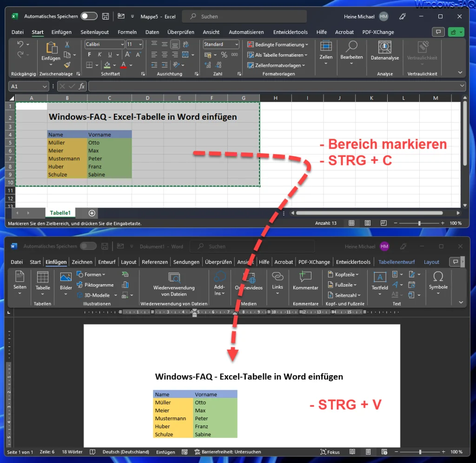Click Links button in Word ribbon
This screenshot has width=476, height=463.
click(278, 283)
